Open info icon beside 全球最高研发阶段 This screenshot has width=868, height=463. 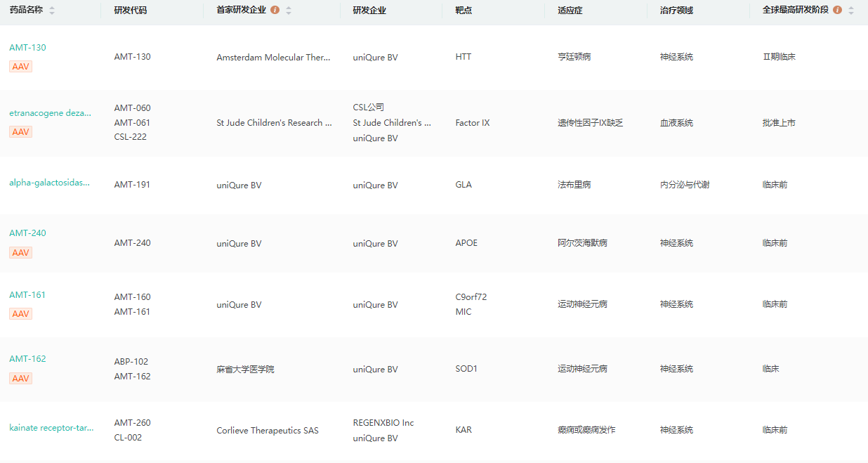837,11
